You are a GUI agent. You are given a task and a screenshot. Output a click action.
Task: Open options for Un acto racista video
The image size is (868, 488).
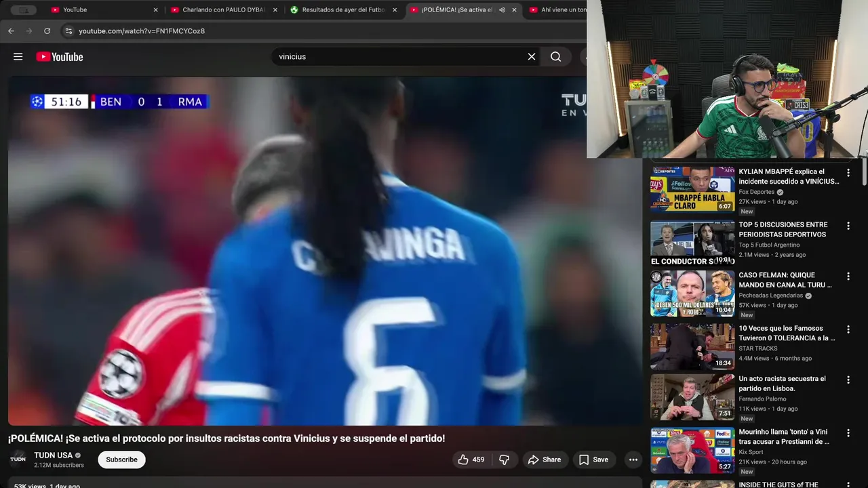pos(848,380)
